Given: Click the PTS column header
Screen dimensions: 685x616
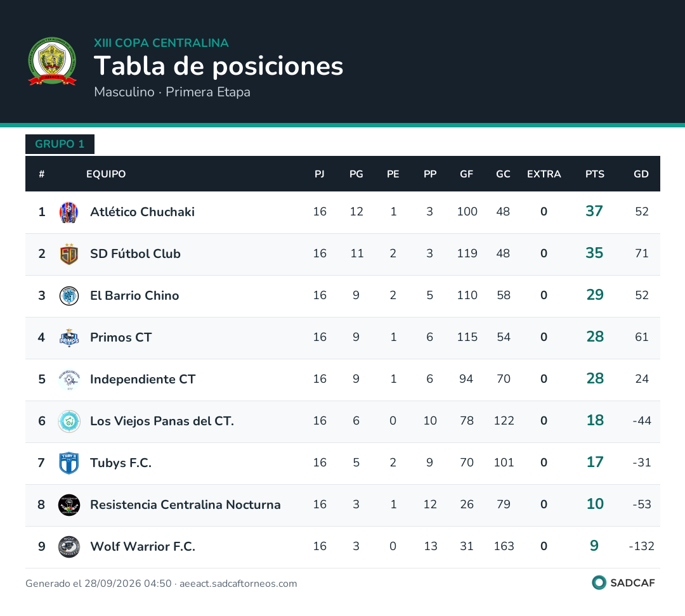Looking at the screenshot, I should tap(594, 174).
